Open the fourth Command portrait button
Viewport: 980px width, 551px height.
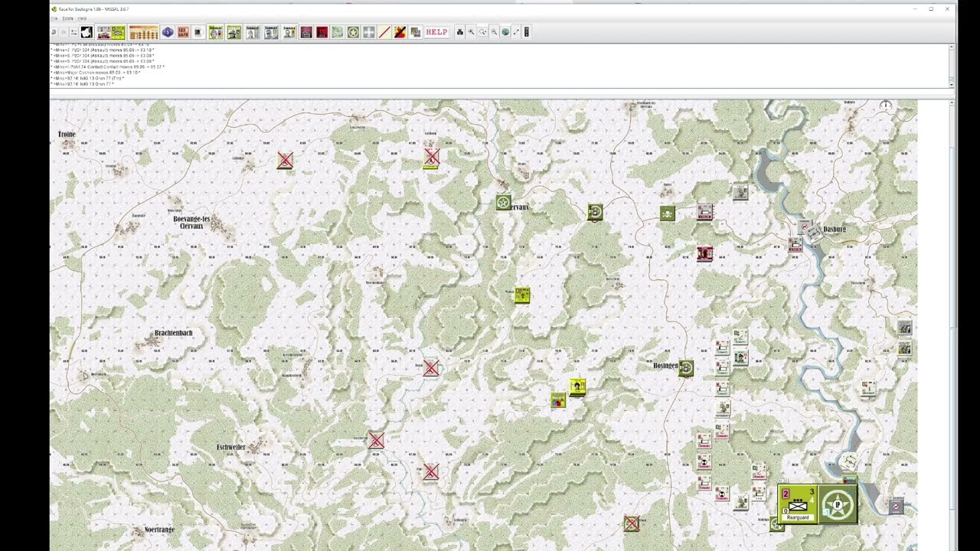tap(271, 32)
